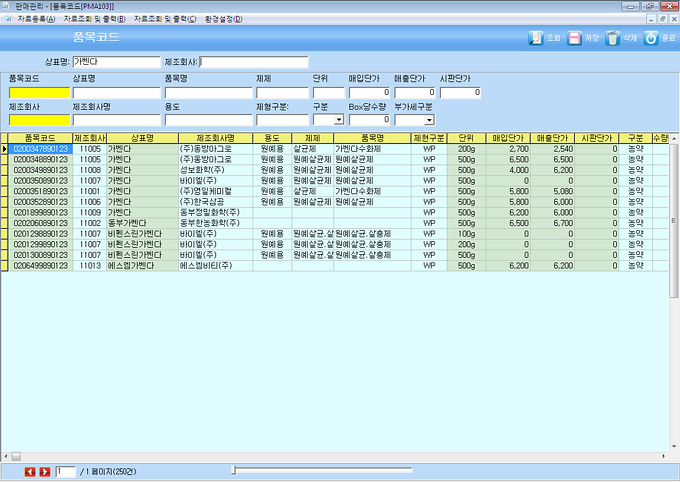This screenshot has width=680, height=482.
Task: Click the 종료 (exit) power icon
Action: point(651,38)
